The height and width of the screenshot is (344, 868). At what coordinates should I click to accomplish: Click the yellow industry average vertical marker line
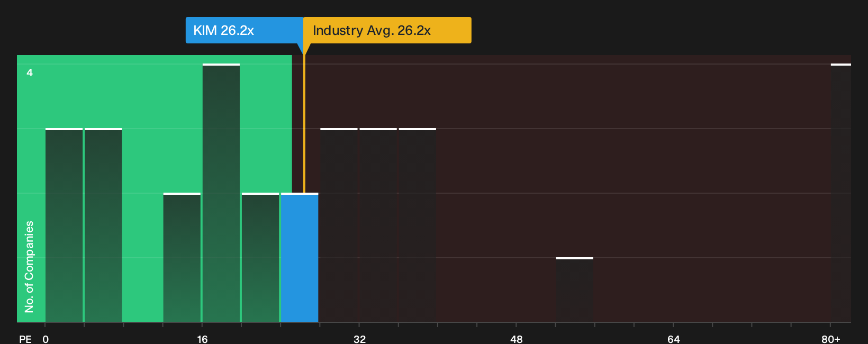click(x=304, y=123)
